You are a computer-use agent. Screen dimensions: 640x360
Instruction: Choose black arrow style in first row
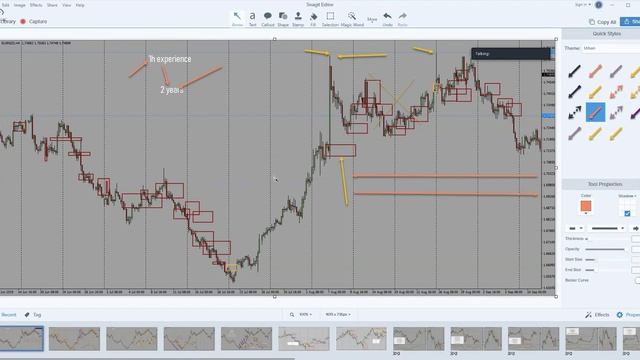click(574, 71)
